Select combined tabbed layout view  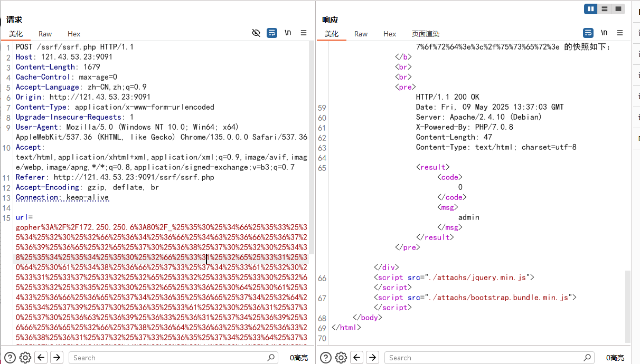point(618,8)
